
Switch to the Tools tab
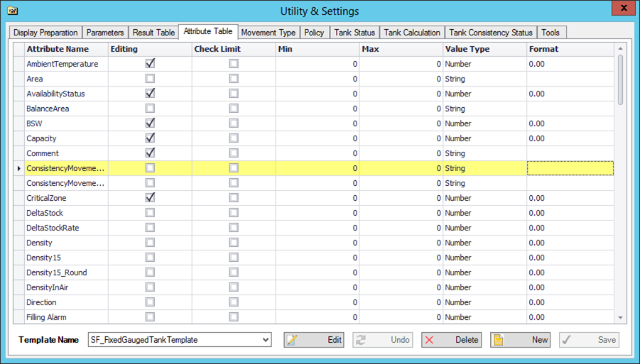[550, 33]
